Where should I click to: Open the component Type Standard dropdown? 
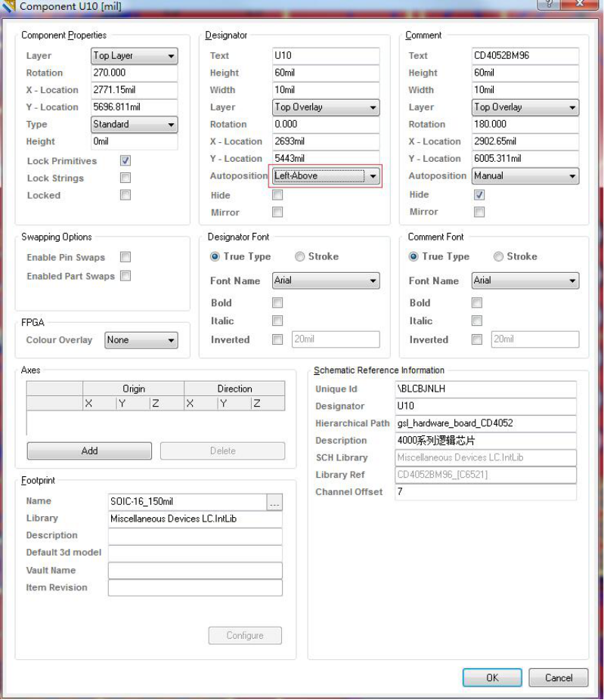click(x=134, y=124)
